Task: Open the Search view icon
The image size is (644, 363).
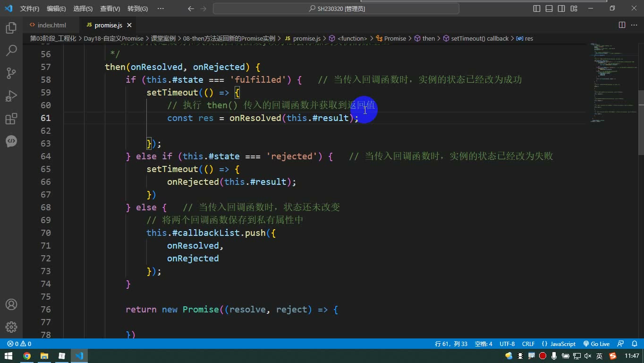Action: point(11,51)
